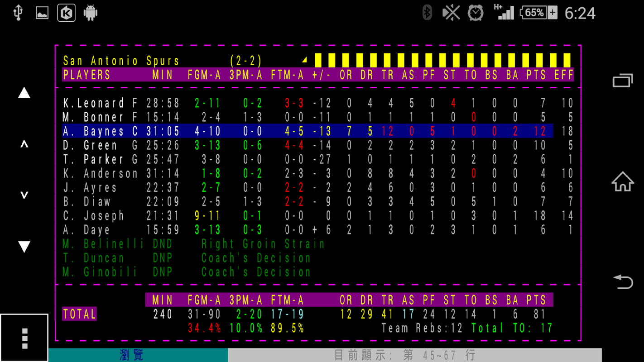Tap the Team Rebs:12 text
The width and height of the screenshot is (644, 362).
(x=422, y=328)
